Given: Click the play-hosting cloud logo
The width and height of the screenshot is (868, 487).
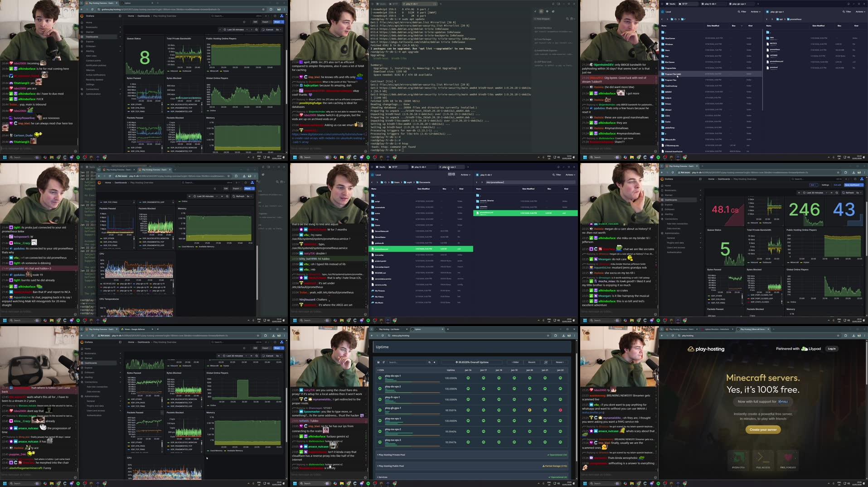Looking at the screenshot, I should (x=691, y=349).
